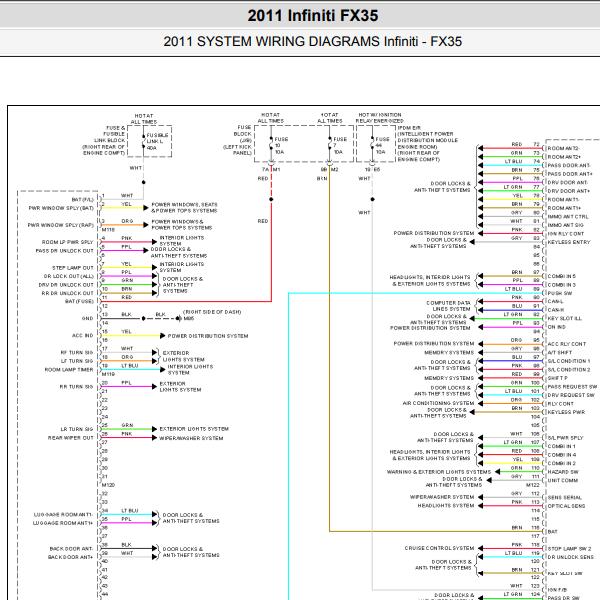Select the 'LF TURN SIG' label
This screenshot has width=600, height=600.
[77, 361]
